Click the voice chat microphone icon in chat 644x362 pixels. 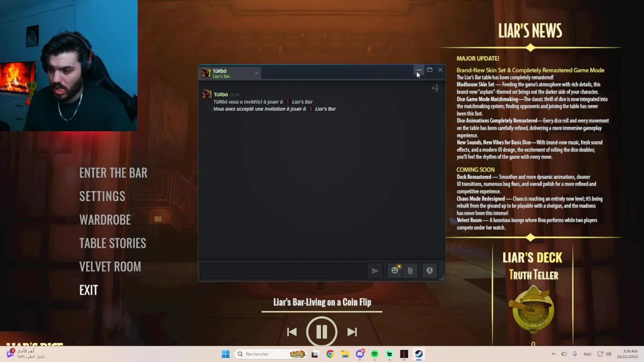[x=429, y=271]
